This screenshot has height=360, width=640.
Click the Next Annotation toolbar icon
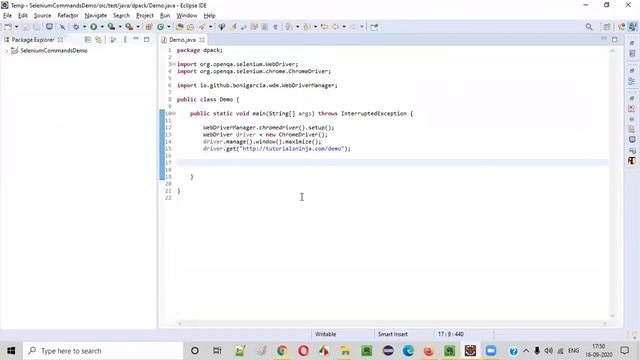tap(289, 27)
